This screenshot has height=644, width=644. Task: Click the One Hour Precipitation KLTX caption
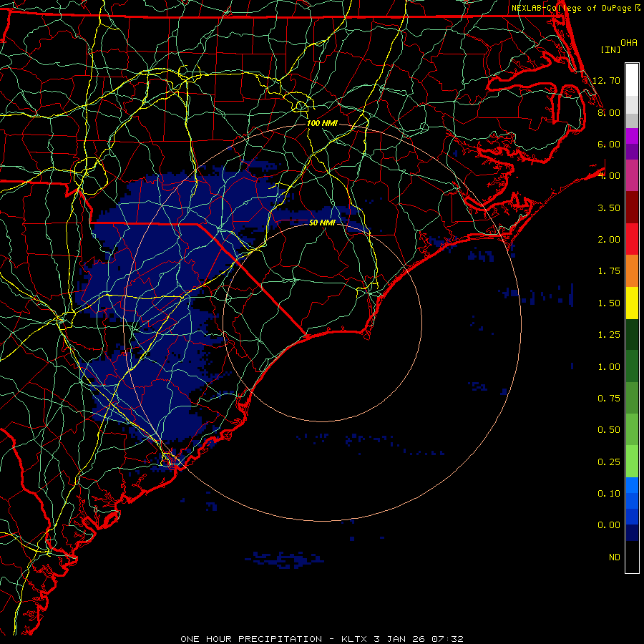[x=322, y=639]
